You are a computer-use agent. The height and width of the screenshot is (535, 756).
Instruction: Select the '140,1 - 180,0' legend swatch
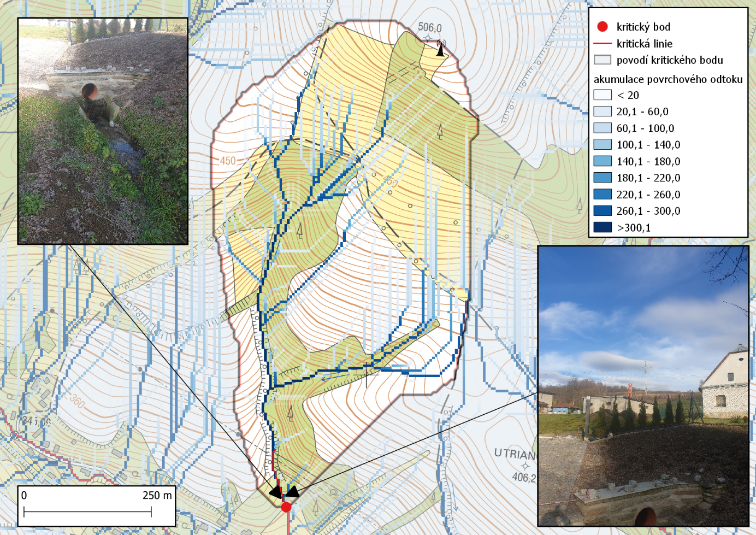(603, 161)
